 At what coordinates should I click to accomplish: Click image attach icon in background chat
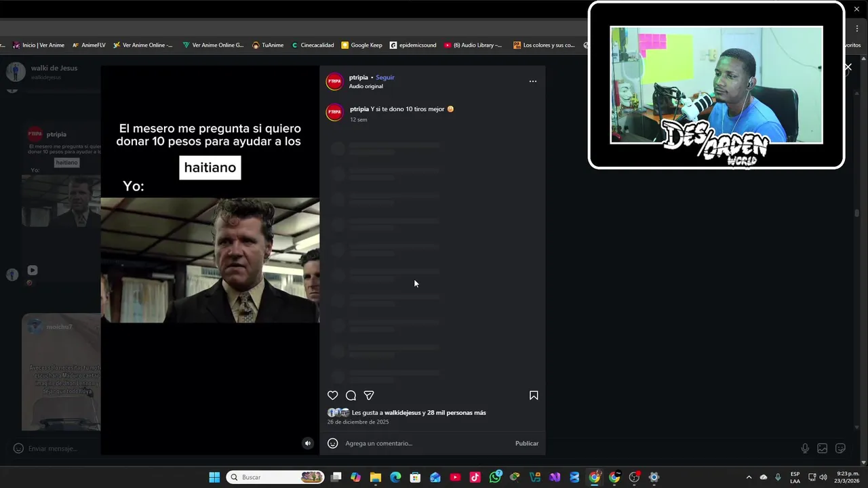[822, 448]
